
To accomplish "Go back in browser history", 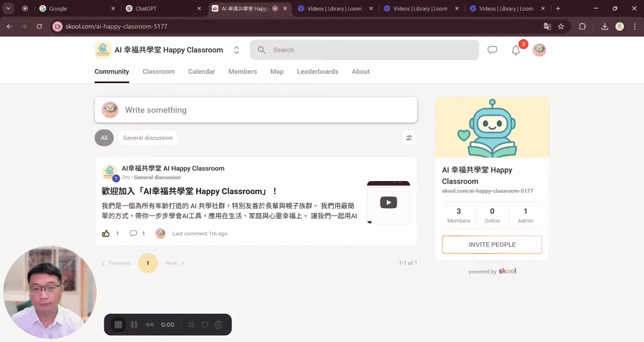I will (9, 26).
